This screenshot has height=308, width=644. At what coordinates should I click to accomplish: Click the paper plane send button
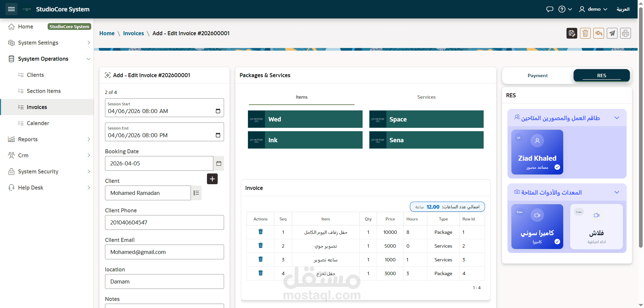pos(612,33)
